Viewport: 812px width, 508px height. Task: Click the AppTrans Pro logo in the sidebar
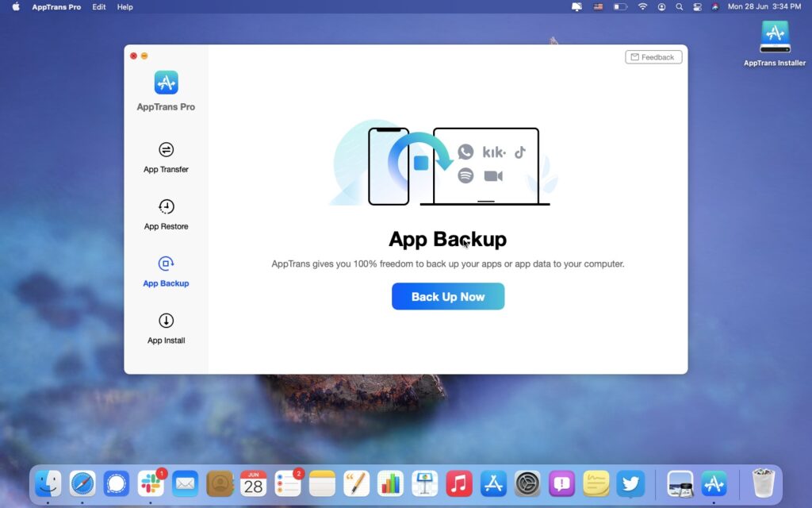pos(166,83)
